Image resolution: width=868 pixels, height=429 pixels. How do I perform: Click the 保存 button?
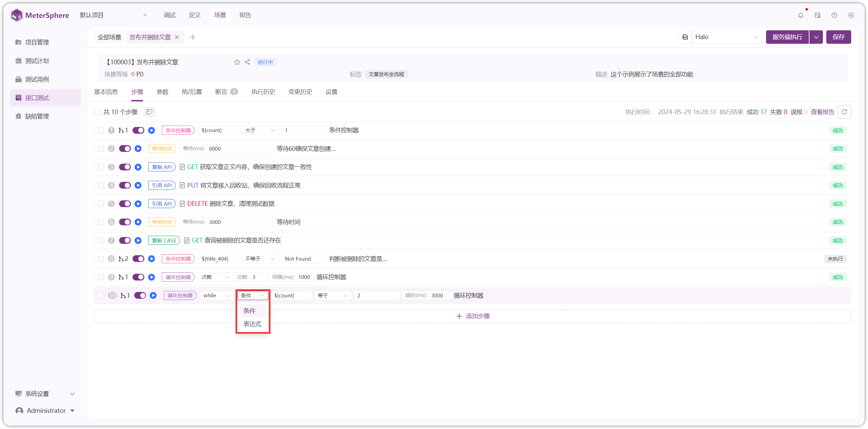click(x=838, y=37)
